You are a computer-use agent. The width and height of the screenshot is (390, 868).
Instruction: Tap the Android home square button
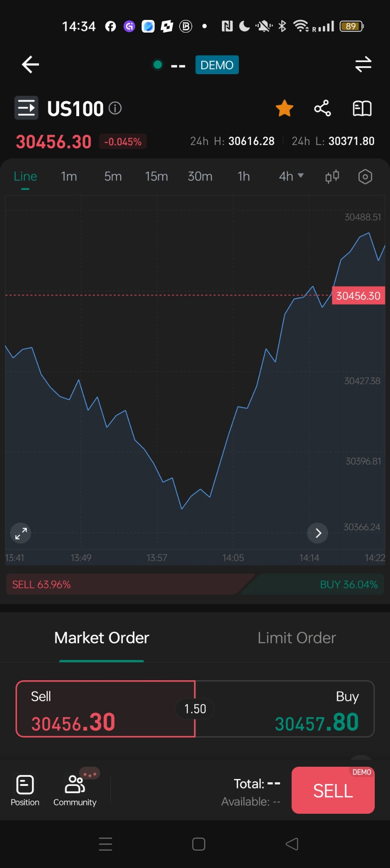tap(199, 844)
